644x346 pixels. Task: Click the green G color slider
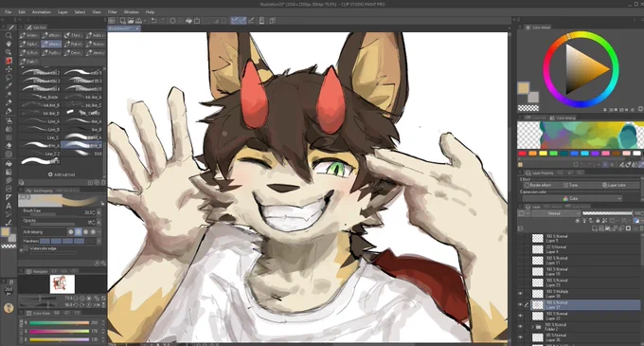pos(59,331)
